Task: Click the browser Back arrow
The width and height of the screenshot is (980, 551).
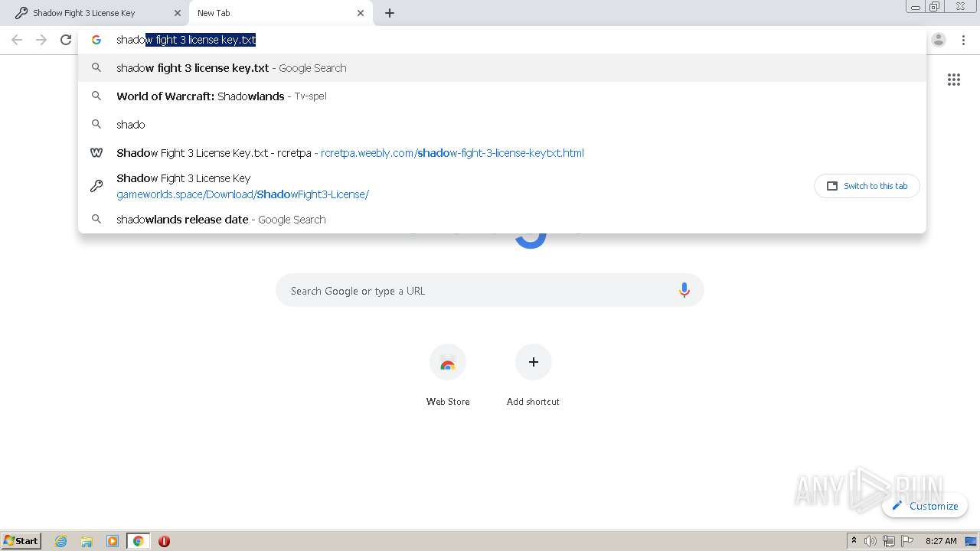Action: pyautogui.click(x=17, y=40)
